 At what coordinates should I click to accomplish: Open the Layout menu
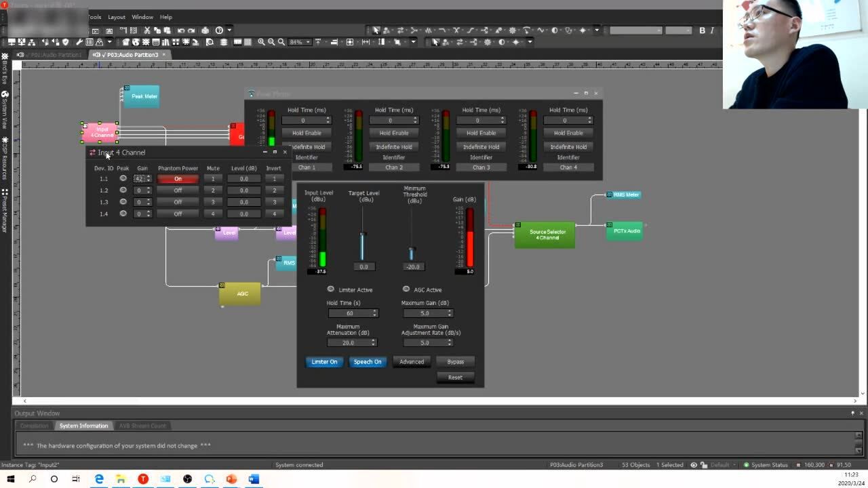coord(117,17)
